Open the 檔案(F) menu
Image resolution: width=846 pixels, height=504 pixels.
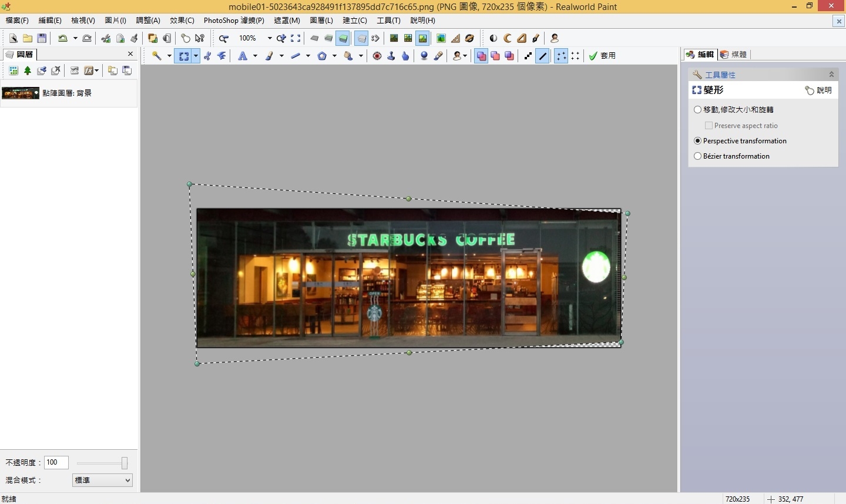click(x=17, y=21)
